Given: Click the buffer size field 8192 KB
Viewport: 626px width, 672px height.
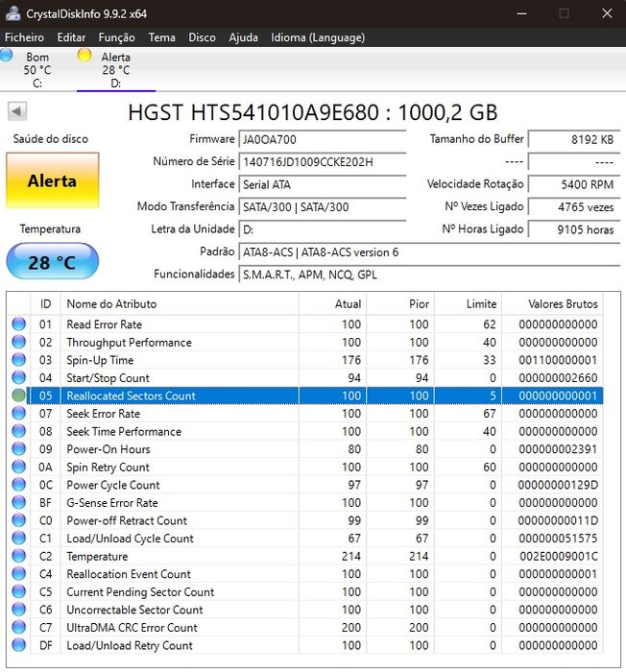Looking at the screenshot, I should [574, 140].
